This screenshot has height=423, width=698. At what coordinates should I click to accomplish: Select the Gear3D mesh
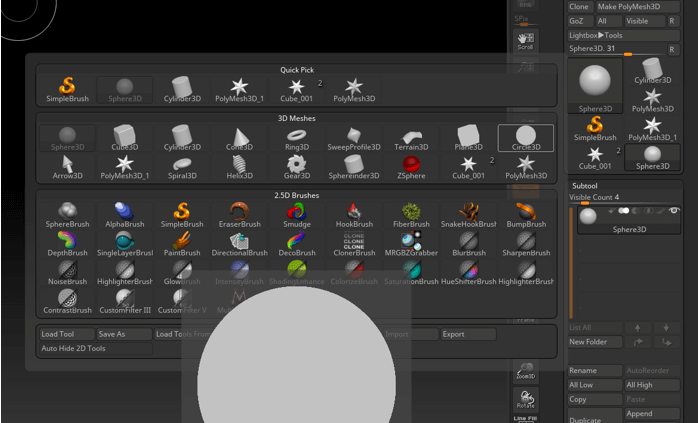(297, 167)
